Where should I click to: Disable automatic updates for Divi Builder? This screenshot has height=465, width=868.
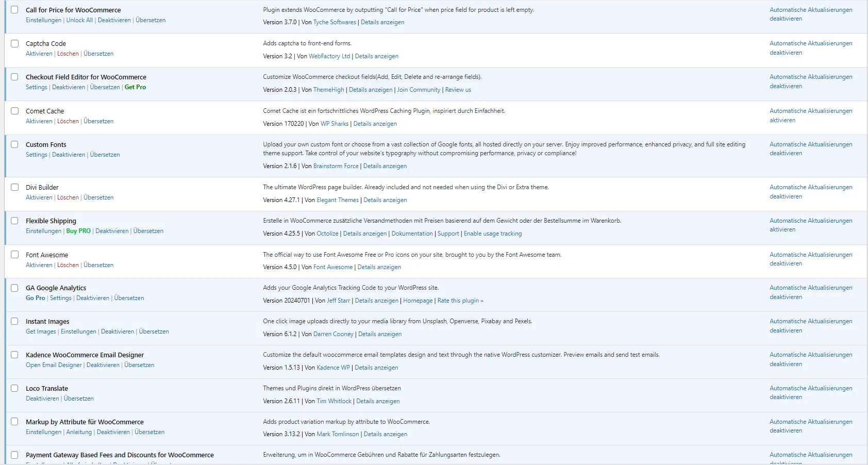coord(811,192)
